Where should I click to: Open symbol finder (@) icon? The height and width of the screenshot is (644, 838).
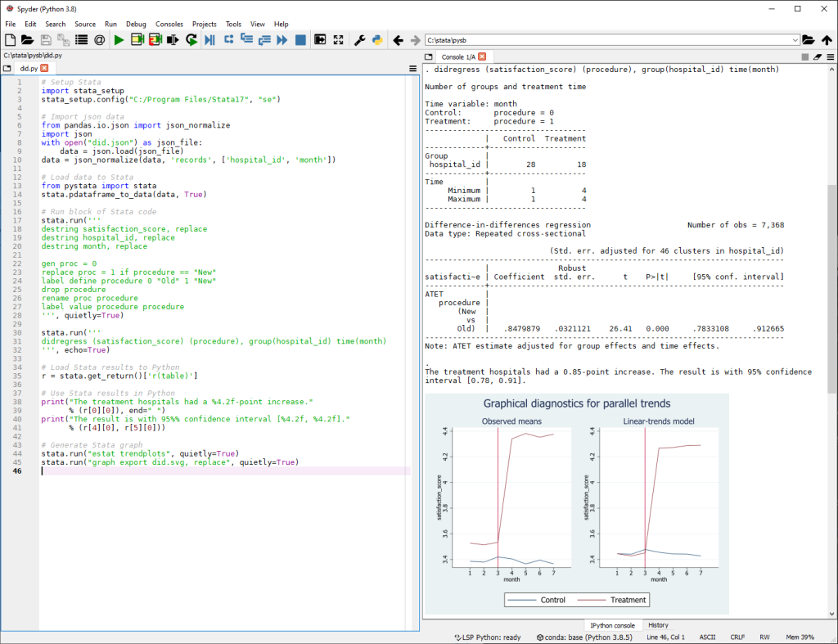pos(99,40)
